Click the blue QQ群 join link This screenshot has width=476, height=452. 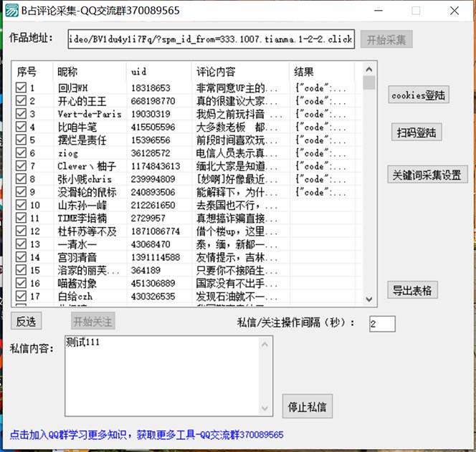(147, 435)
